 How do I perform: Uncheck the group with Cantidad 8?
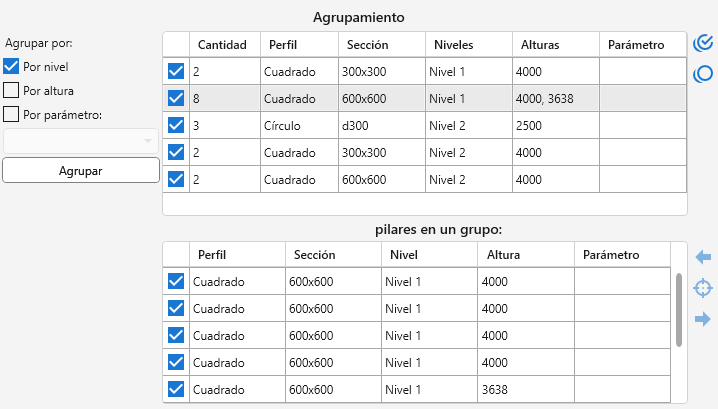(176, 98)
